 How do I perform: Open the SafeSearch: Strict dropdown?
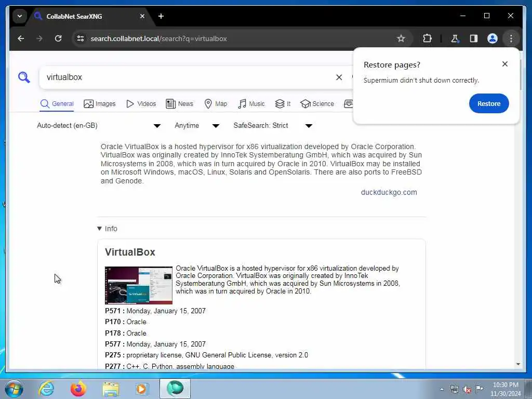pyautogui.click(x=272, y=126)
